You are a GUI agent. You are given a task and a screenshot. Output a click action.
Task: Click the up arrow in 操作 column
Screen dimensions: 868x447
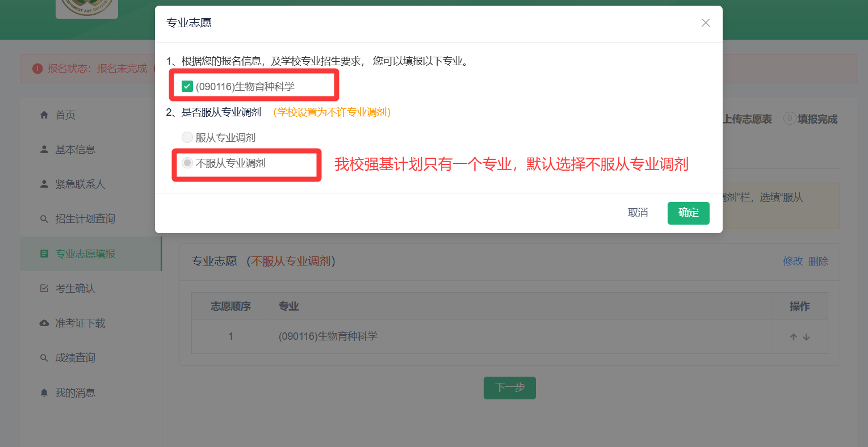pos(794,337)
